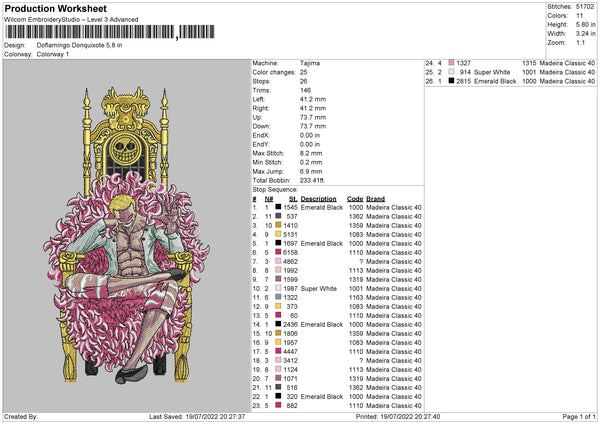Click the 'Stop Sequence:' heading
The image size is (600, 424).
[x=274, y=189]
